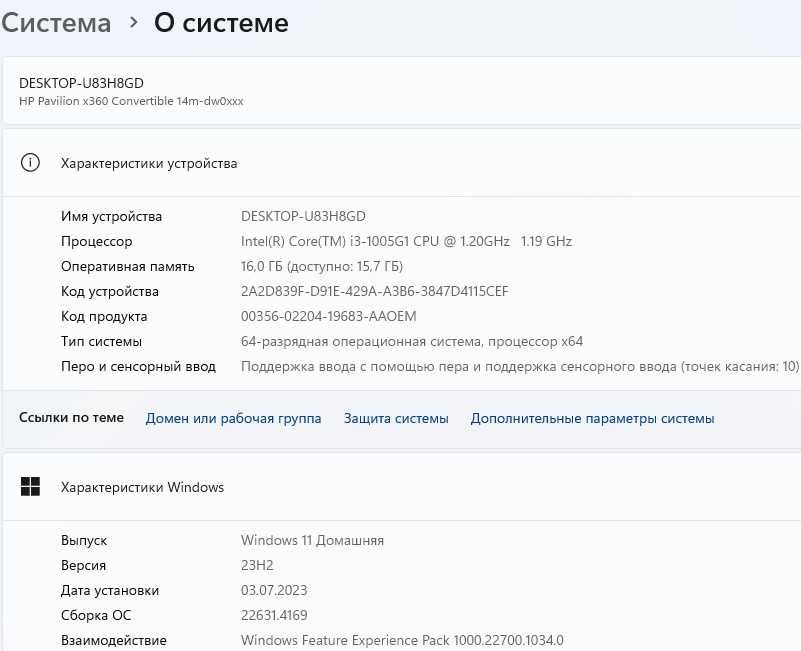Click the Windows logo icon beside Характеристики Windows
Viewport: 801px width, 651px height.
point(30,486)
